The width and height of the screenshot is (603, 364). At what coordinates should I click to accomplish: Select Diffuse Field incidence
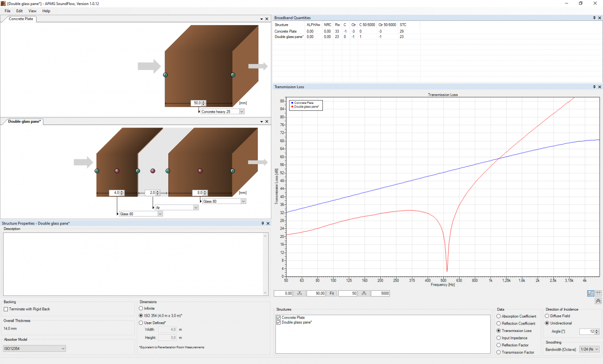(547, 316)
